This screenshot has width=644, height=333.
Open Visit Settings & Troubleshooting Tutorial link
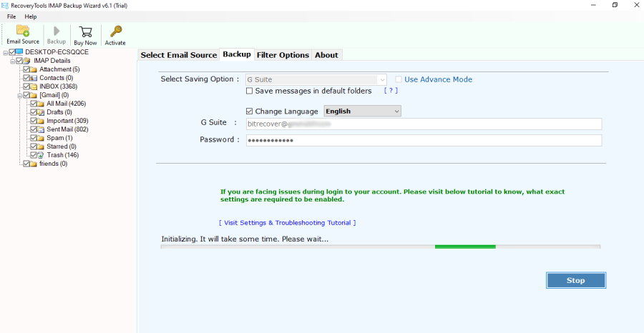click(287, 223)
